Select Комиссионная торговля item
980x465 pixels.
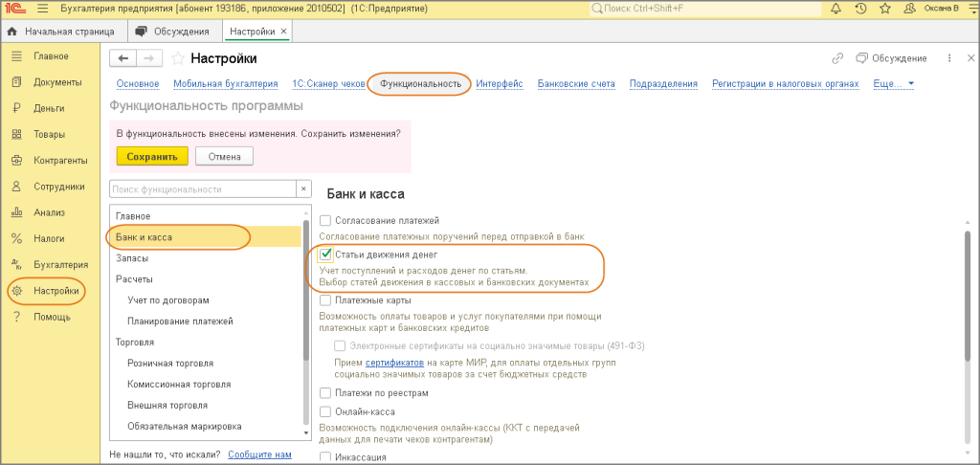[205, 385]
